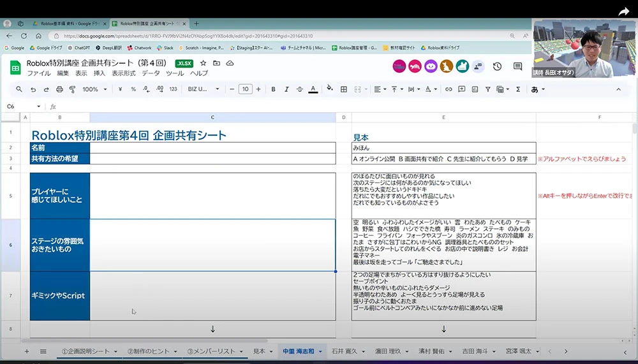Viewport: 638px width, 364px height.
Task: Click the .XLSX format badge
Action: click(x=184, y=64)
